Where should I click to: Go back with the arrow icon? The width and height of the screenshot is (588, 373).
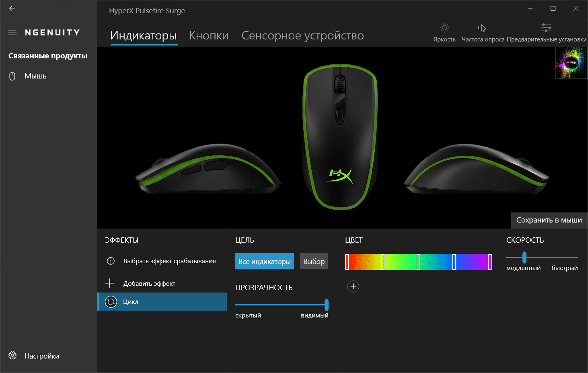12,8
